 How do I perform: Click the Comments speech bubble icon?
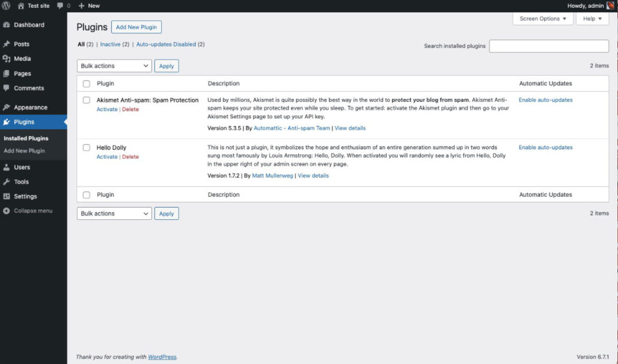pyautogui.click(x=6, y=88)
